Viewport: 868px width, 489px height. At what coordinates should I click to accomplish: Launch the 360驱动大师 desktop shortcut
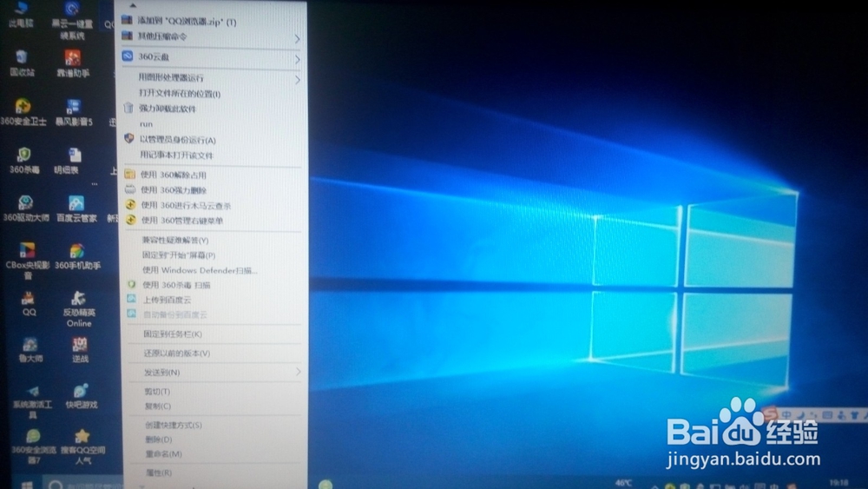tap(25, 208)
